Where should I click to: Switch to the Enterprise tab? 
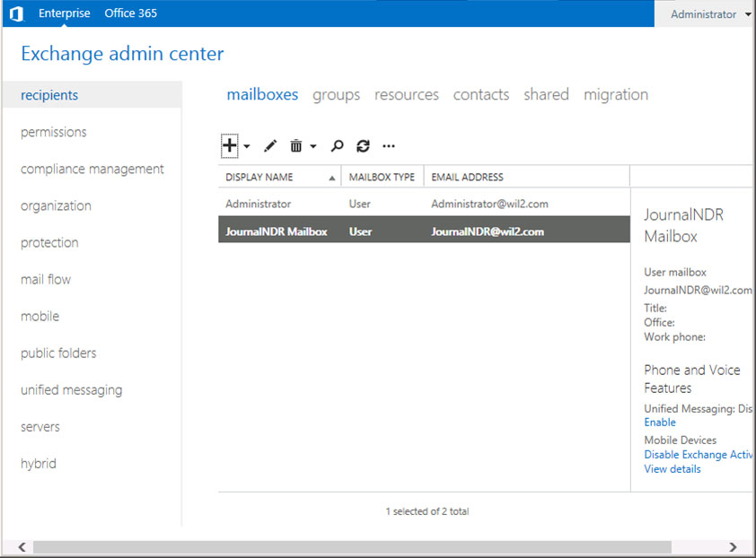64,13
